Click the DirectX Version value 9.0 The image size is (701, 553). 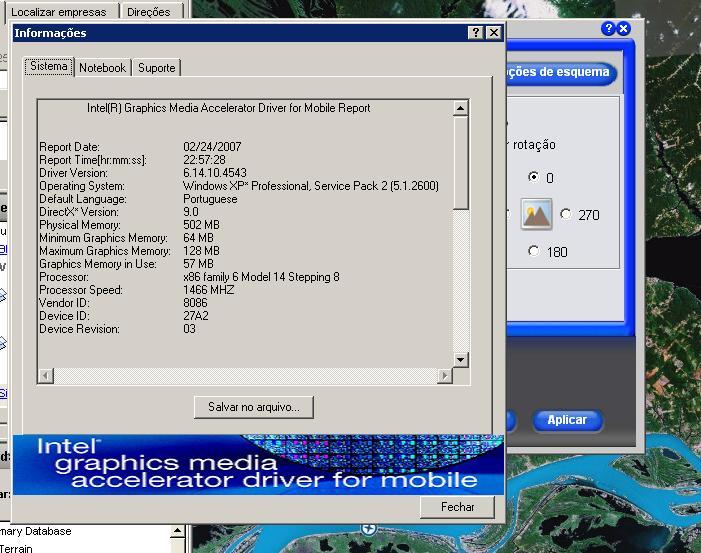191,212
